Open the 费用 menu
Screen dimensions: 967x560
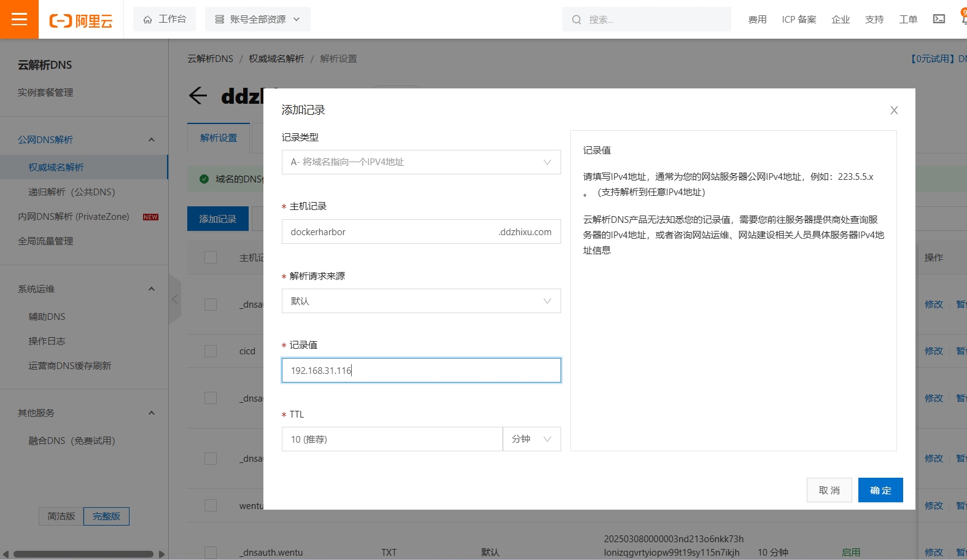click(757, 20)
